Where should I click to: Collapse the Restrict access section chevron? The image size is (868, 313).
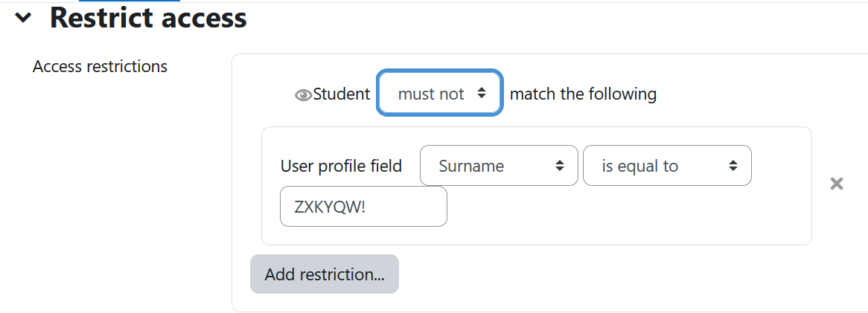[23, 18]
